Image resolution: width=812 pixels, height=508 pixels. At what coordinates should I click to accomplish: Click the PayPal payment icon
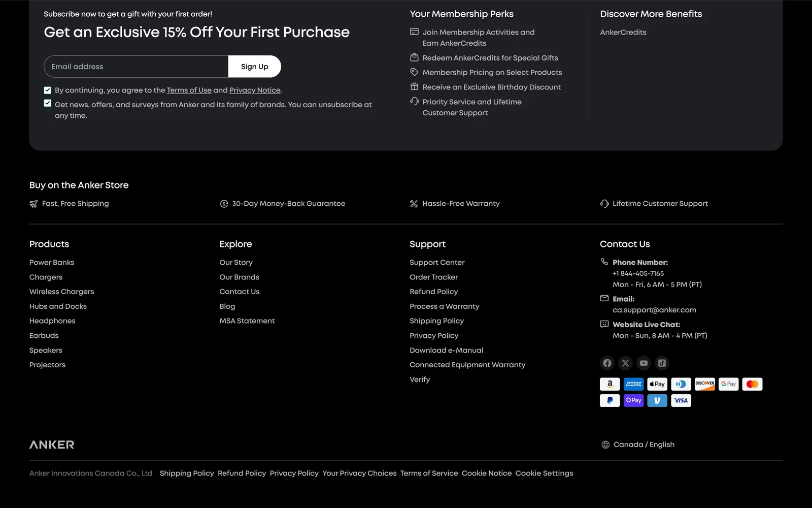[x=610, y=400]
